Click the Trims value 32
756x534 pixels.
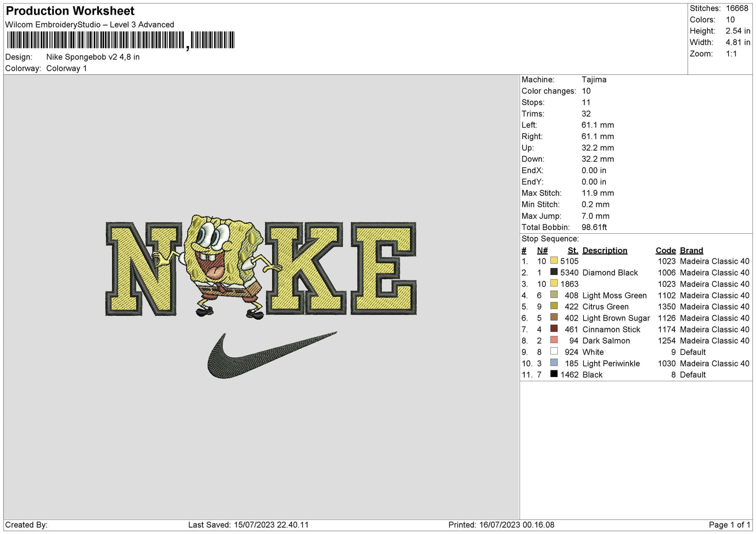586,113
